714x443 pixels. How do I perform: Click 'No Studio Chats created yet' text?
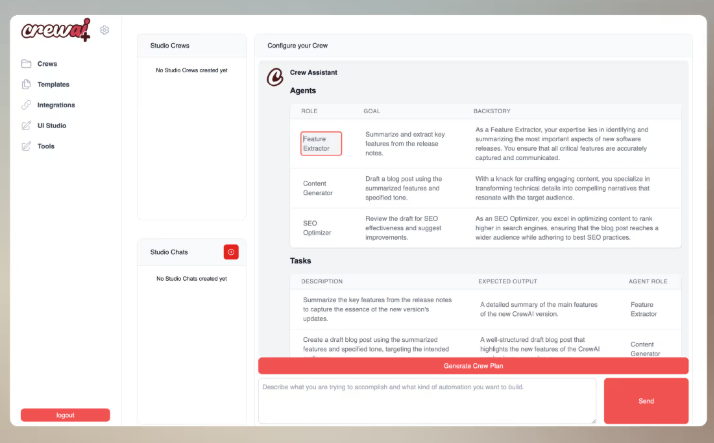click(192, 279)
